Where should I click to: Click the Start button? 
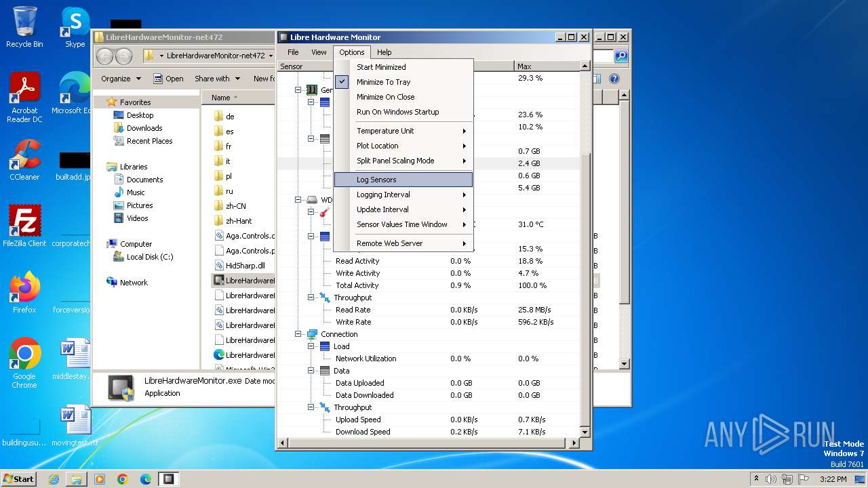click(18, 479)
